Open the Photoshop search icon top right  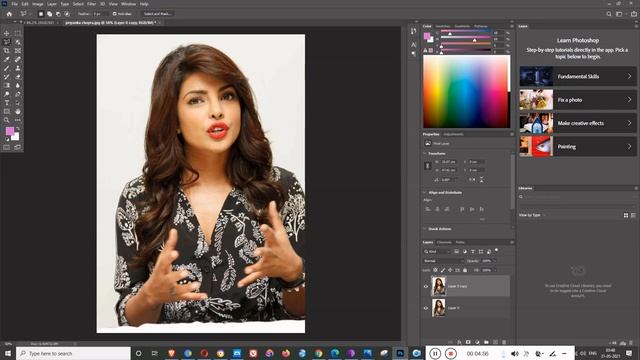[x=609, y=14]
